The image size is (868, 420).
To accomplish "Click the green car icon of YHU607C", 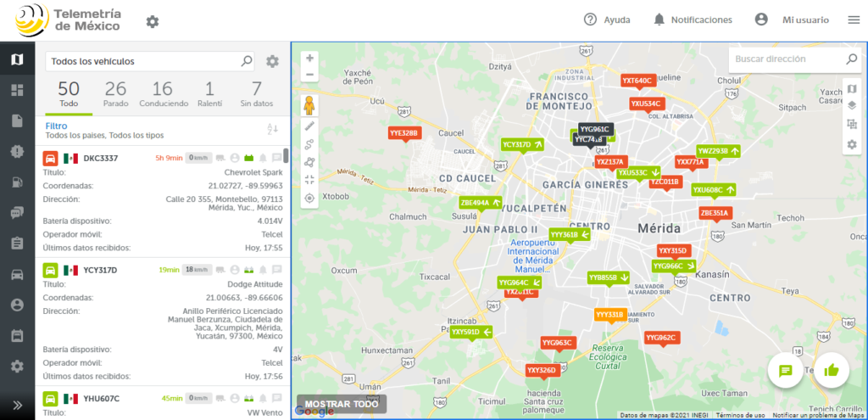I will coord(50,399).
